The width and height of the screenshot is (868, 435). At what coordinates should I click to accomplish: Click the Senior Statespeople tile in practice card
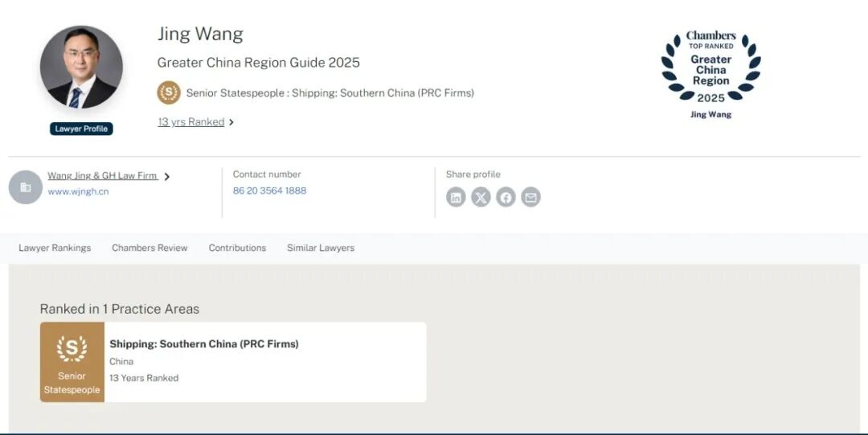click(72, 362)
